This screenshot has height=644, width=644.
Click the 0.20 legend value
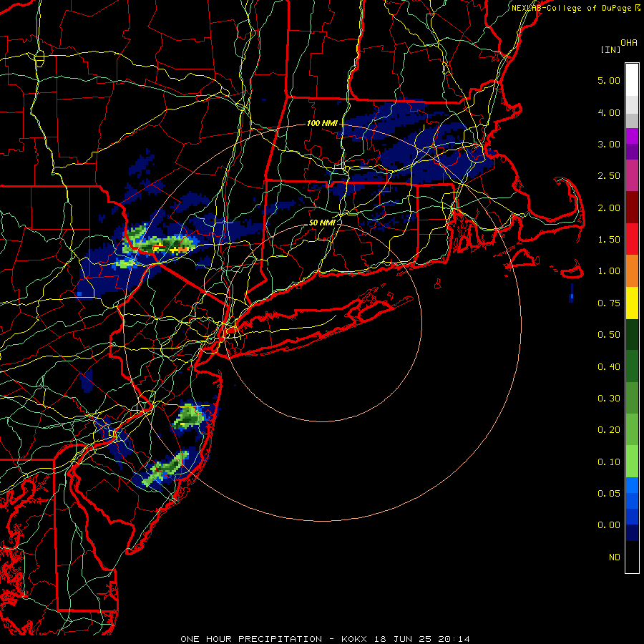[609, 430]
